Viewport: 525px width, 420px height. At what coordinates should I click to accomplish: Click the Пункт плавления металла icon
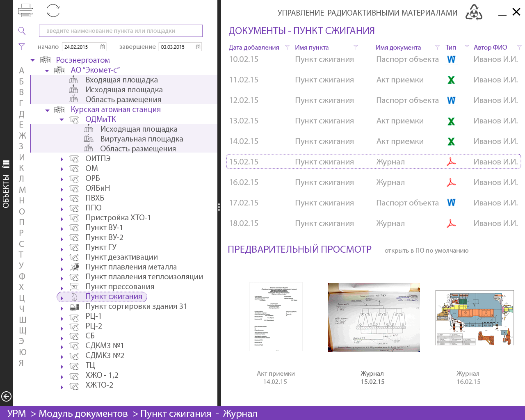75,267
